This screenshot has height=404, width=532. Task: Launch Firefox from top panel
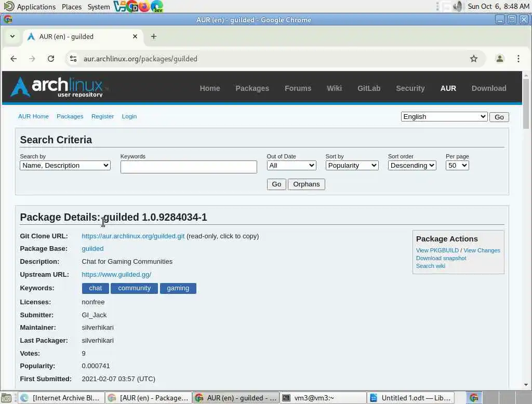(x=144, y=6)
